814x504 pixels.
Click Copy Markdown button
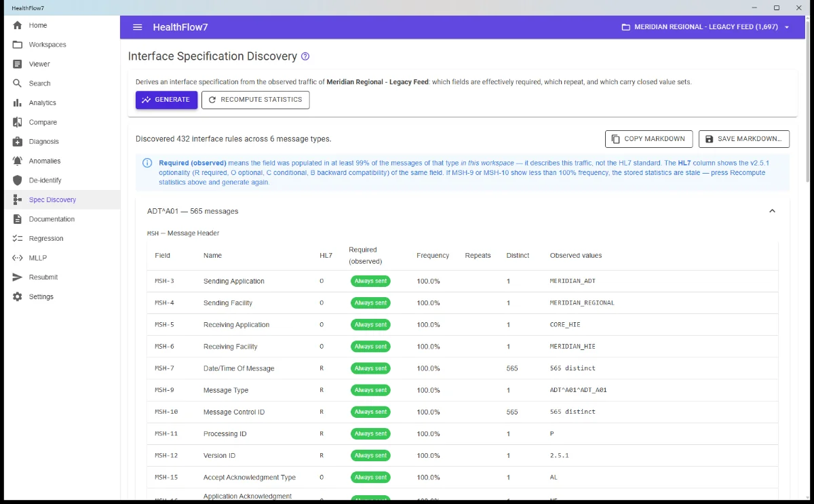[648, 139]
